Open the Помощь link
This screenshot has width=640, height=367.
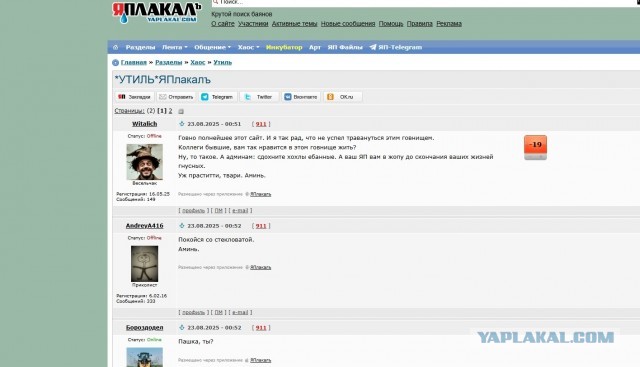coord(391,24)
